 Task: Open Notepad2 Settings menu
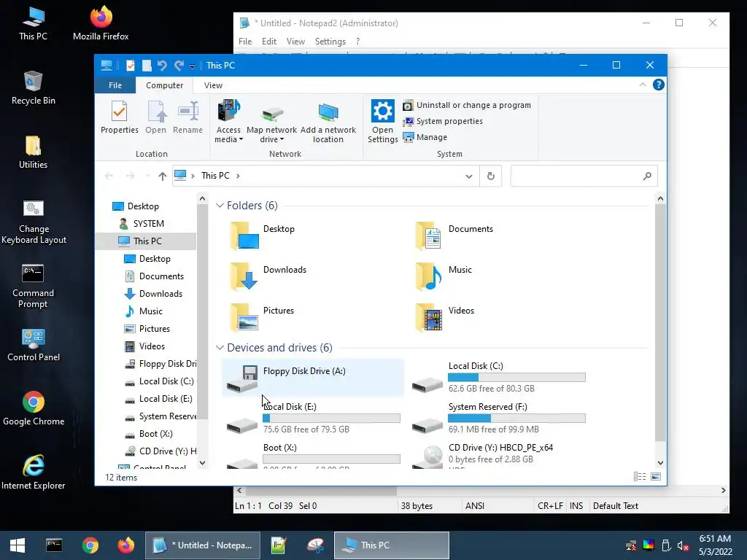(x=330, y=42)
